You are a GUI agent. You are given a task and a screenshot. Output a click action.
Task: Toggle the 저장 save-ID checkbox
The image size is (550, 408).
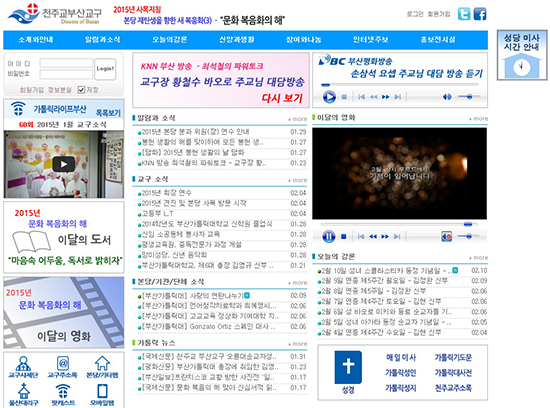(x=81, y=90)
